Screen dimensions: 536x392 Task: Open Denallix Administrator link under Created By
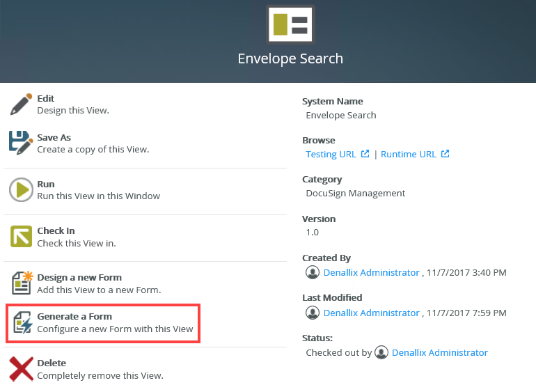(x=372, y=272)
